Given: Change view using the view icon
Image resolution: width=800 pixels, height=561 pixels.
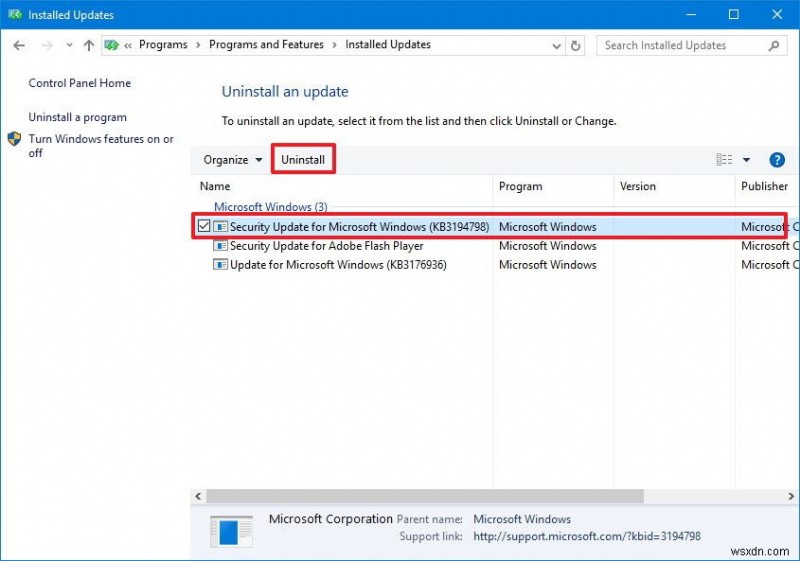Looking at the screenshot, I should [724, 160].
